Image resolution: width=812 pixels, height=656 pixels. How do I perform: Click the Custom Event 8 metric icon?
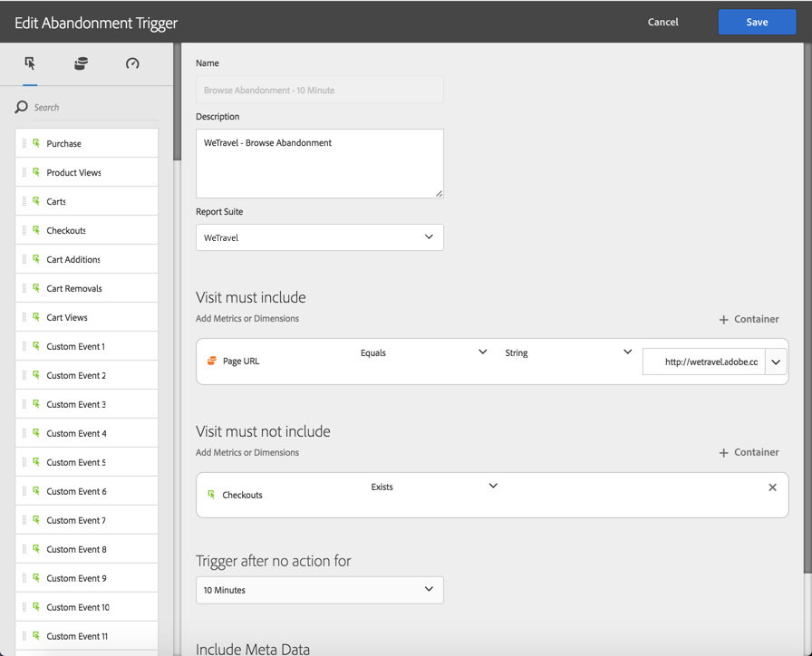(x=36, y=549)
